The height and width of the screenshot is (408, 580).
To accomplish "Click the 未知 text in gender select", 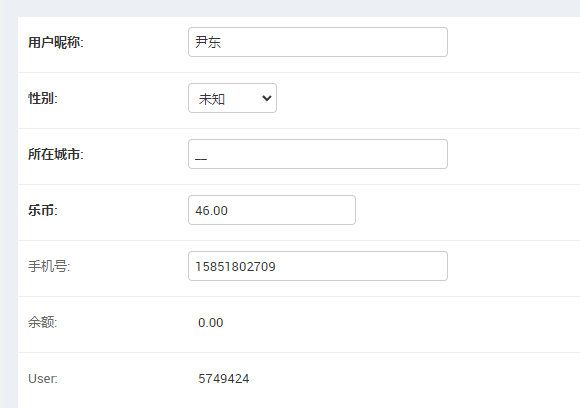I will 212,99.
